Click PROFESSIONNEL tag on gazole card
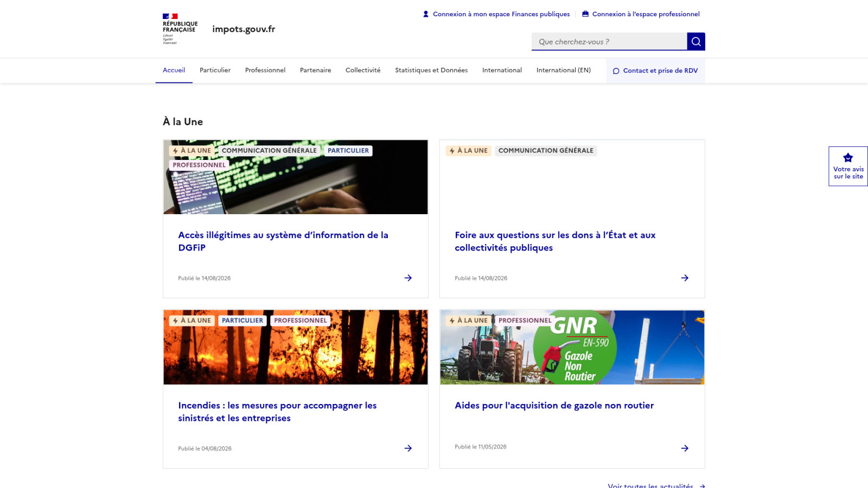Image resolution: width=868 pixels, height=488 pixels. pyautogui.click(x=525, y=320)
